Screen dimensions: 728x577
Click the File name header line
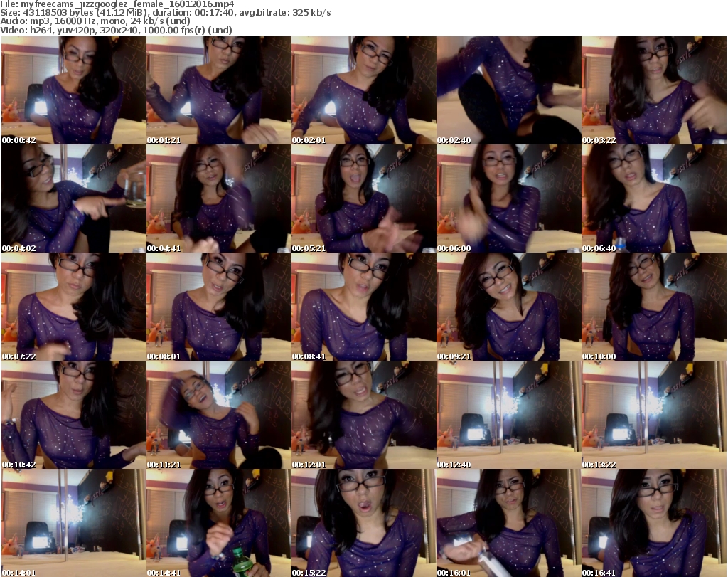(117, 4)
